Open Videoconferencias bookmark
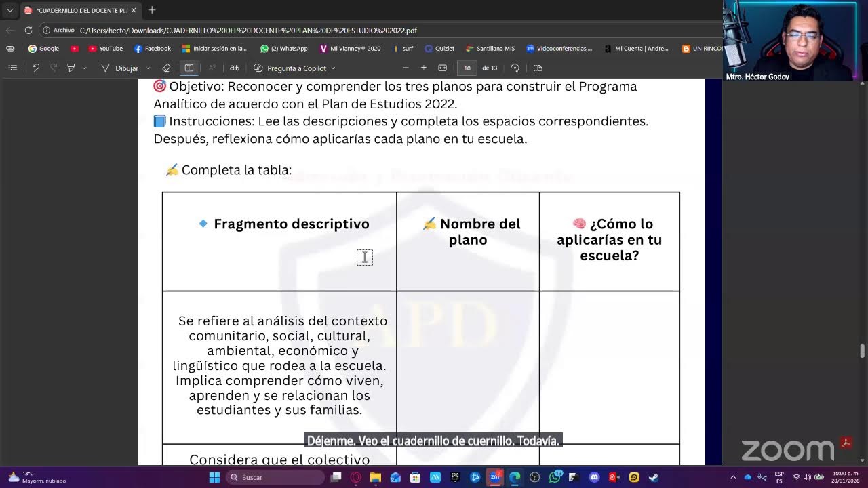This screenshot has width=868, height=488. pos(559,49)
